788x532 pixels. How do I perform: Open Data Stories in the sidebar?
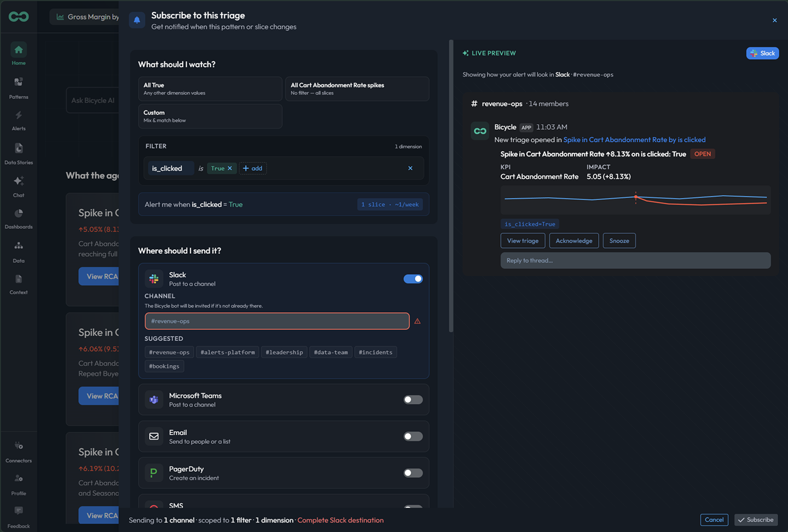pyautogui.click(x=19, y=148)
